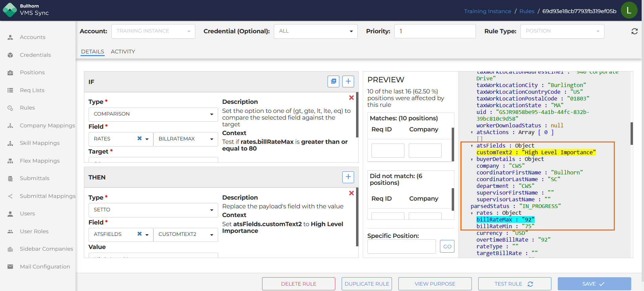Collapse the atsFields object node
This screenshot has width=644, height=291.
tap(472, 146)
